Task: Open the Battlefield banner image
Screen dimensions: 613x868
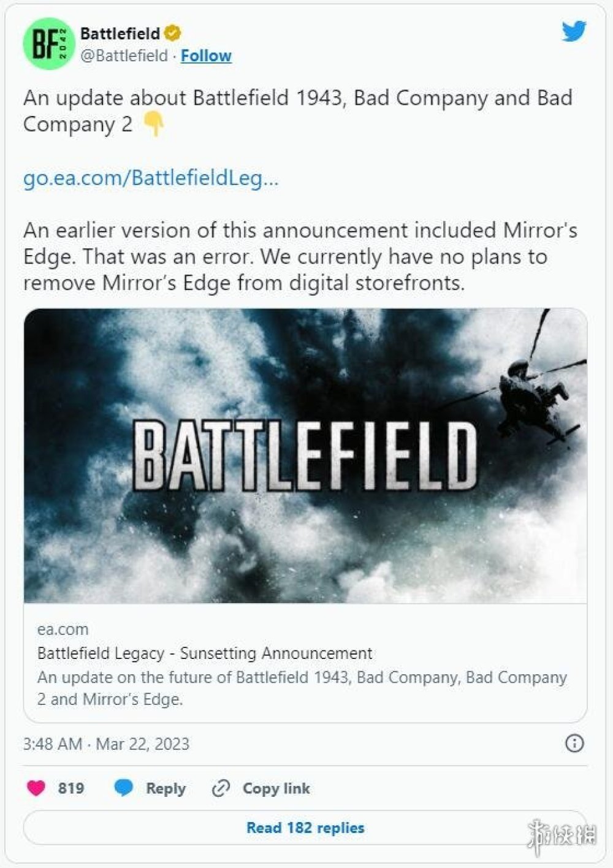Action: (305, 455)
